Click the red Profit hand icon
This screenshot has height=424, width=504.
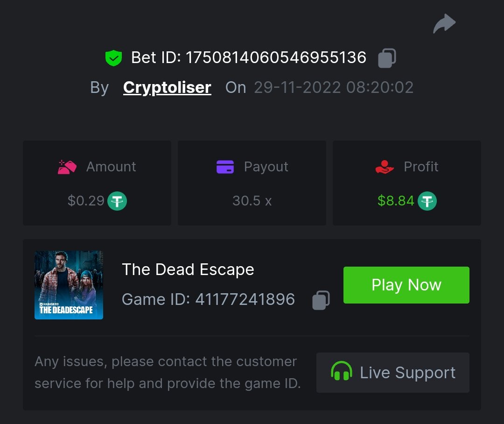385,167
